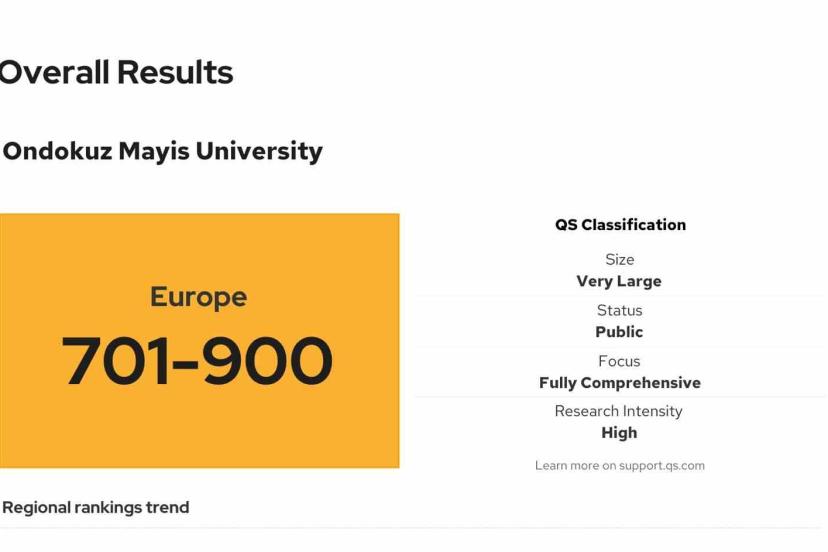Image resolution: width=828 pixels, height=552 pixels.
Task: Select the Very Large size value
Action: pos(619,281)
